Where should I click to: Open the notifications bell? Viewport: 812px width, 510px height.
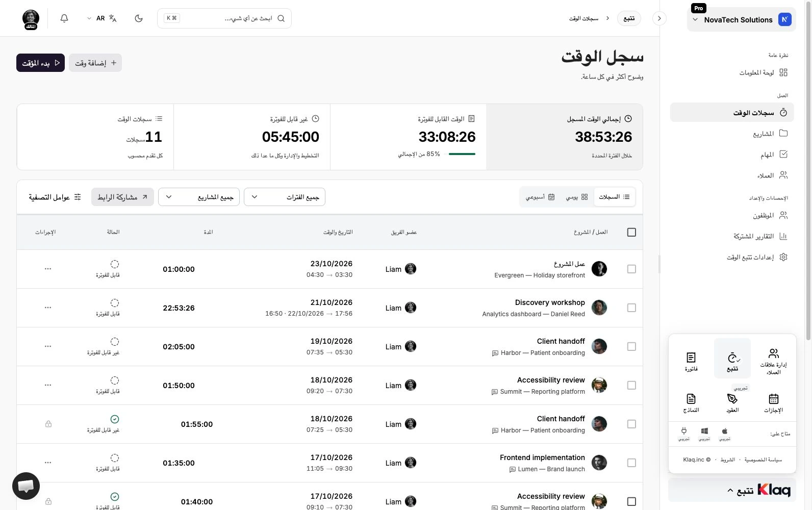[64, 18]
